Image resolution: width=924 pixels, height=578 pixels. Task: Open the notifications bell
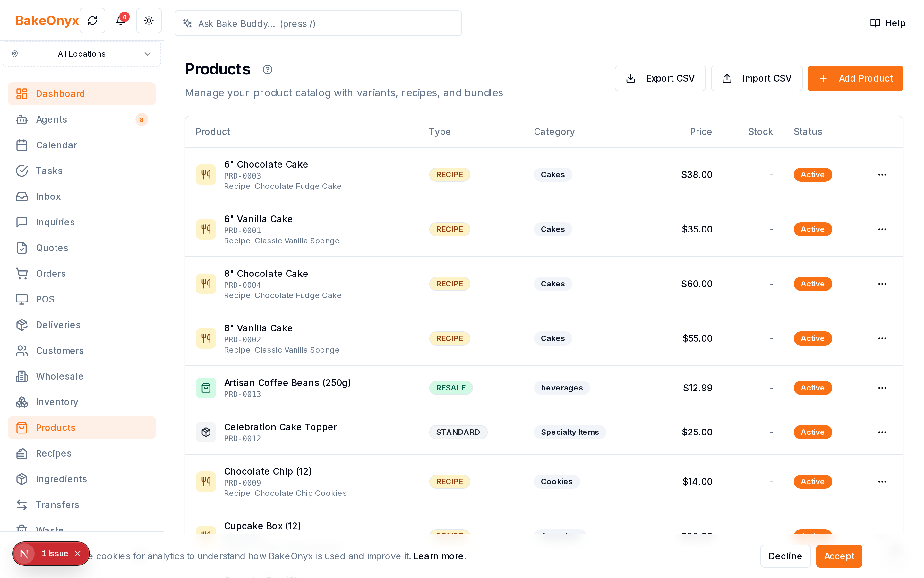click(121, 21)
